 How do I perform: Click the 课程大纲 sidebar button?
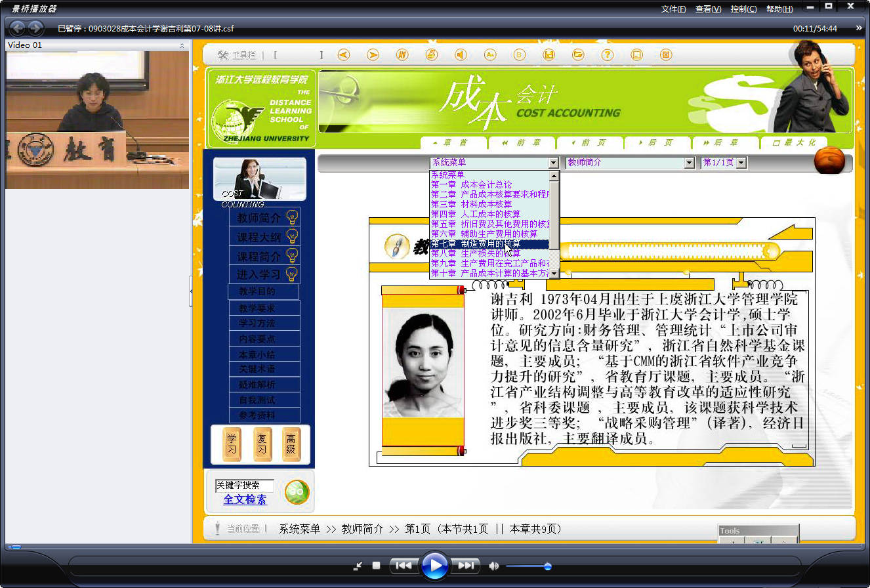coord(259,237)
